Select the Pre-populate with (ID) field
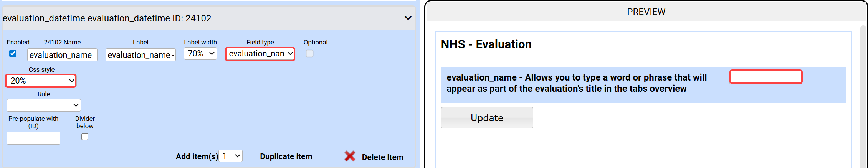This screenshot has width=868, height=168. (33, 138)
